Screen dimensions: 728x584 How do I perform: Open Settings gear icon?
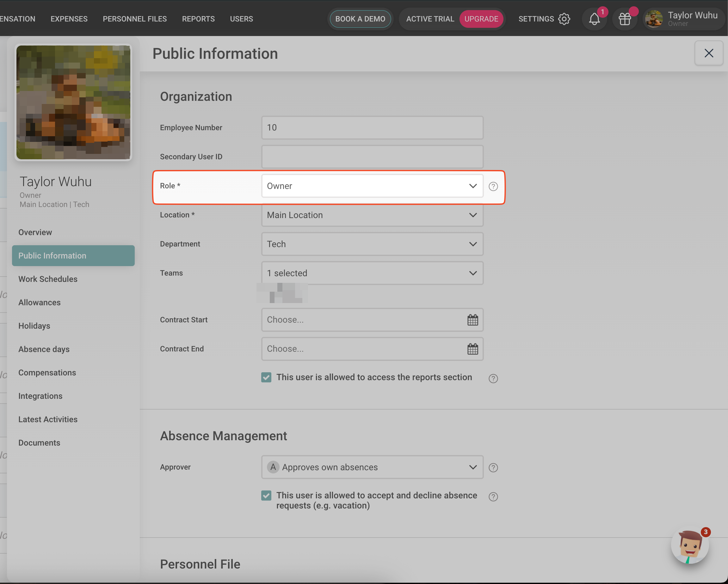(564, 19)
